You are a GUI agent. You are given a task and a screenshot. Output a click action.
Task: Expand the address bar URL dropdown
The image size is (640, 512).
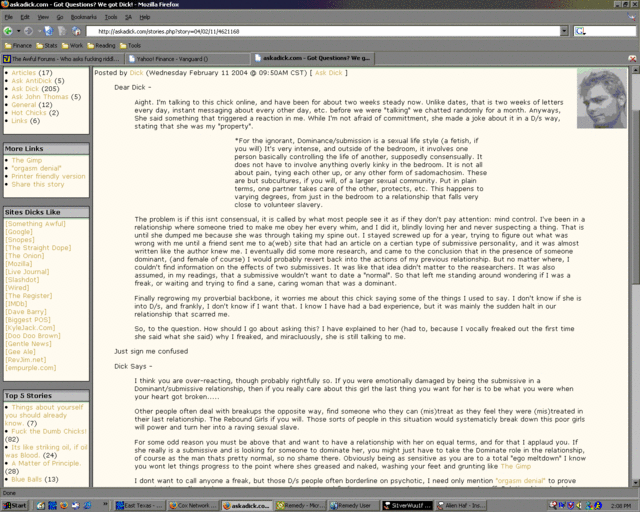[564, 31]
